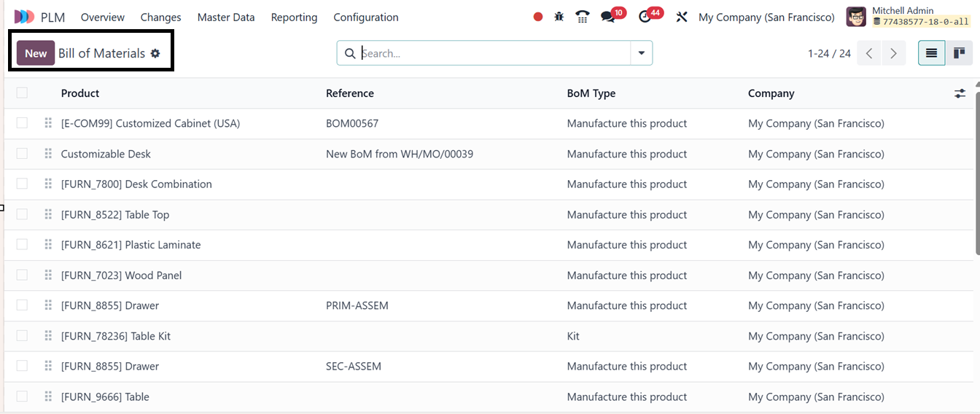Open the Configuration menu
Image resolution: width=980 pixels, height=414 pixels.
[366, 17]
